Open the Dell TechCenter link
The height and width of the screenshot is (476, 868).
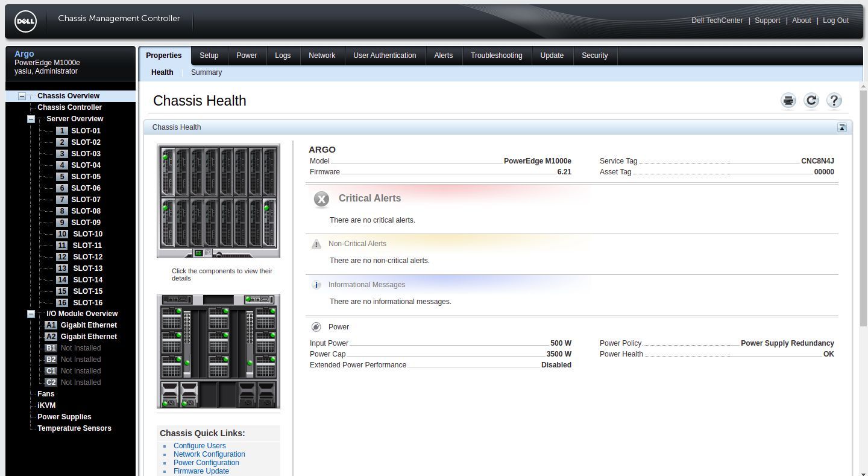click(717, 21)
